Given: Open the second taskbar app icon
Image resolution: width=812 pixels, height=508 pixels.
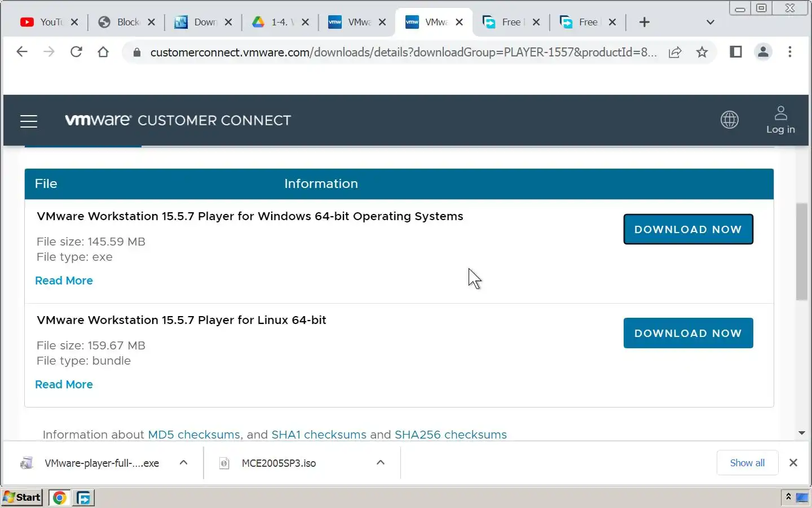Looking at the screenshot, I should [84, 497].
